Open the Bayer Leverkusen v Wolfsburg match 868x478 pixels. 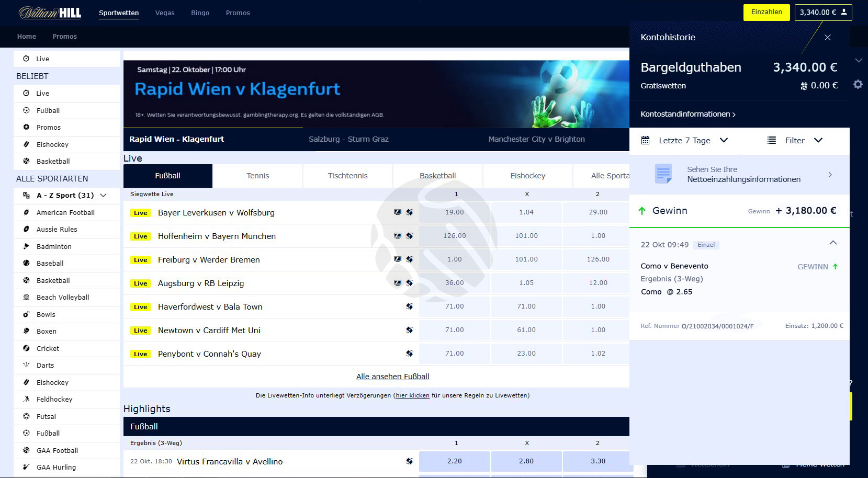(x=216, y=212)
